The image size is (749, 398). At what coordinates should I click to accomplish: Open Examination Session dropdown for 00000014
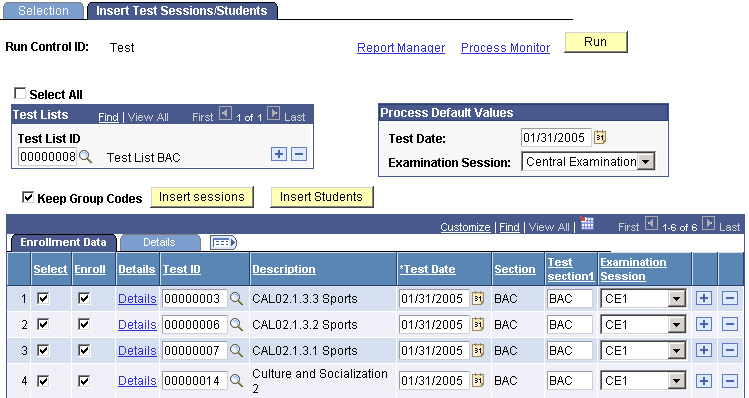point(676,381)
